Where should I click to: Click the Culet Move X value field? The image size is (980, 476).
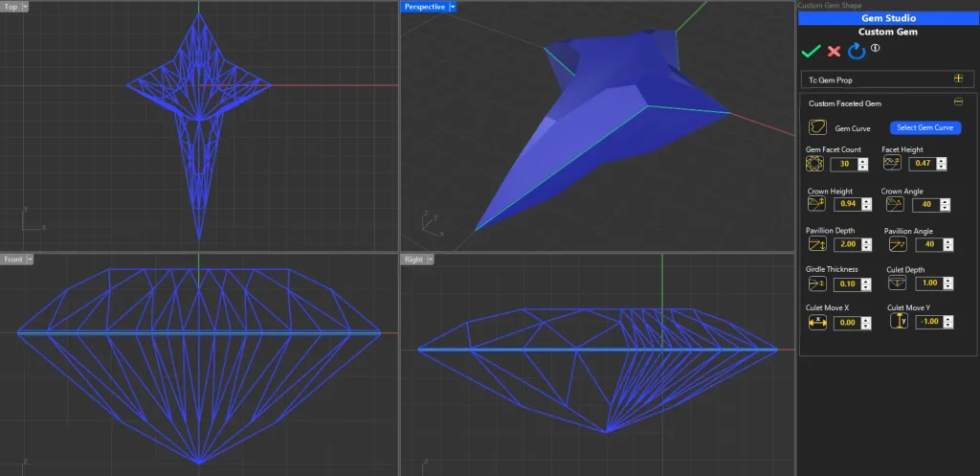[848, 323]
